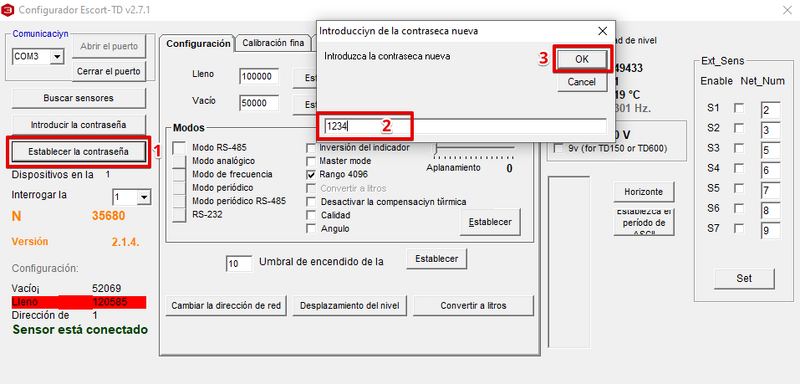Click S4 Net_Num field with value 6
The width and height of the screenshot is (800, 384).
(770, 170)
